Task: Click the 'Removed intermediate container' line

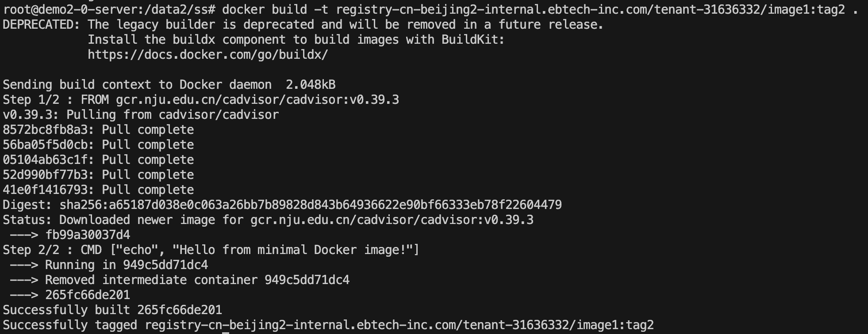Action: point(197,280)
